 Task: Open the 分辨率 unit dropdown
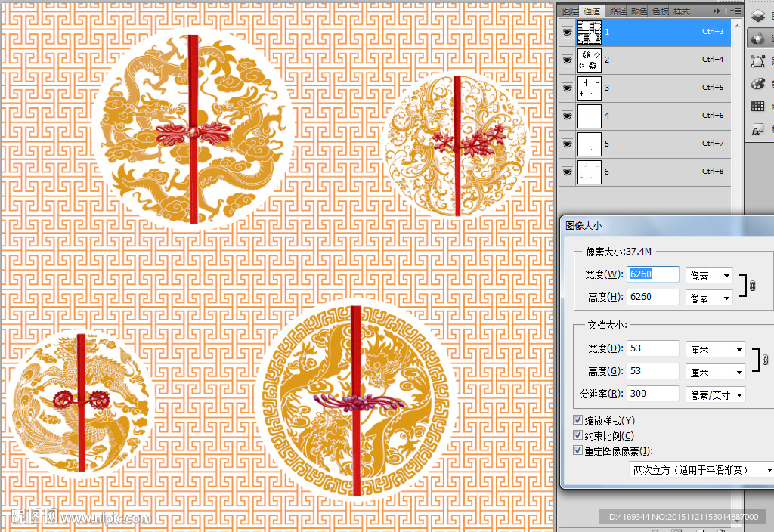point(715,394)
